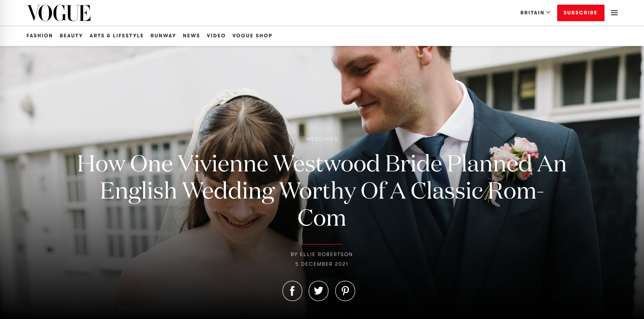Image resolution: width=644 pixels, height=319 pixels.
Task: Open the Video section
Action: coord(216,36)
